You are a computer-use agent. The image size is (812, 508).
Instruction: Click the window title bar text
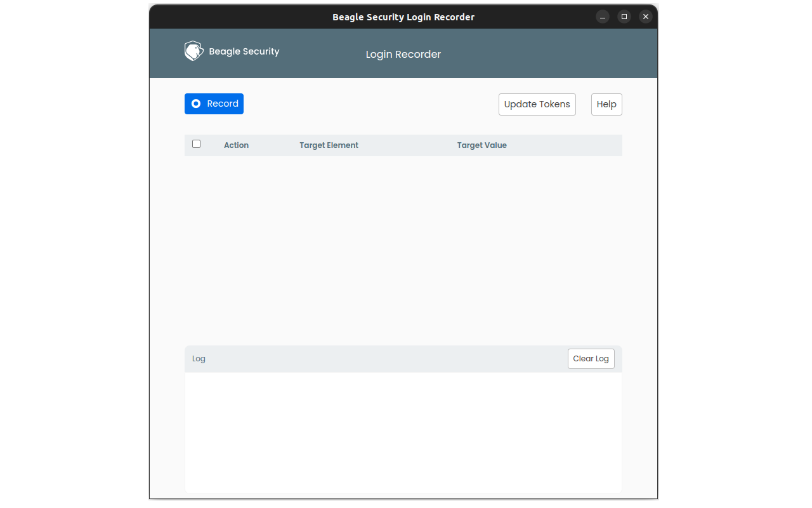403,17
